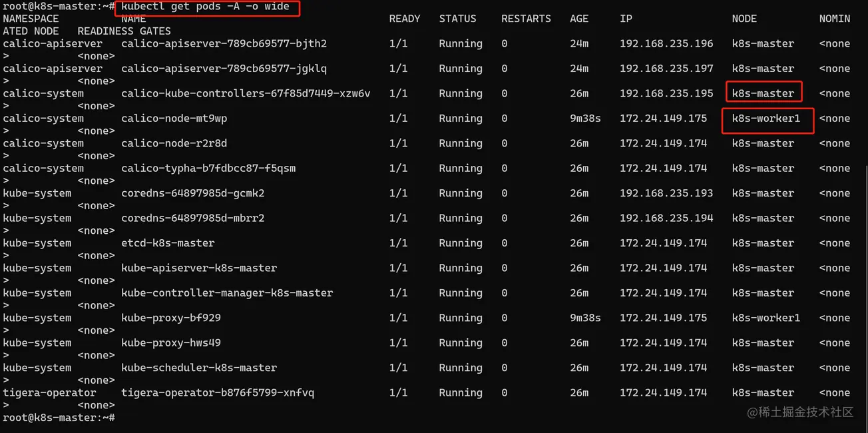Select pod name kube-proxy-hws49
868x433 pixels.
point(170,343)
